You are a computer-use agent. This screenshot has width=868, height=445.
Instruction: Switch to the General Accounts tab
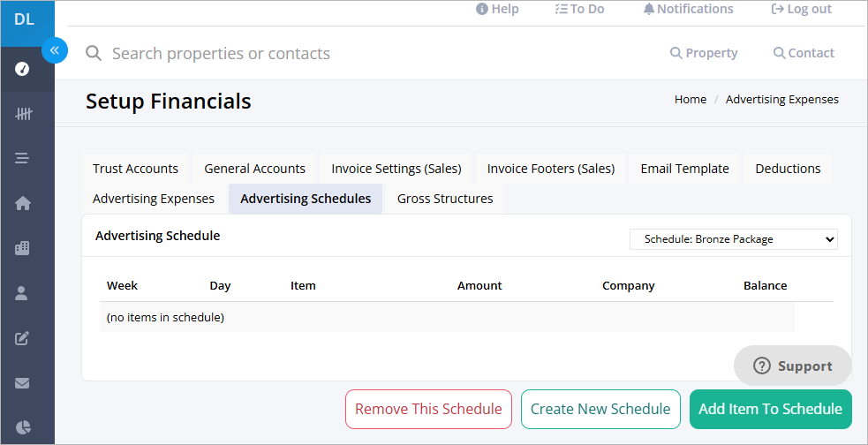(254, 169)
